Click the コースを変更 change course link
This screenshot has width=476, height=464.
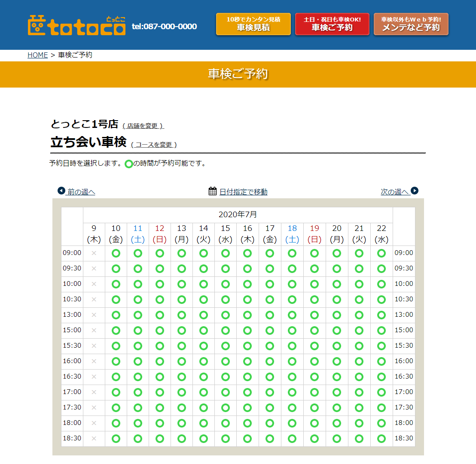click(x=154, y=145)
